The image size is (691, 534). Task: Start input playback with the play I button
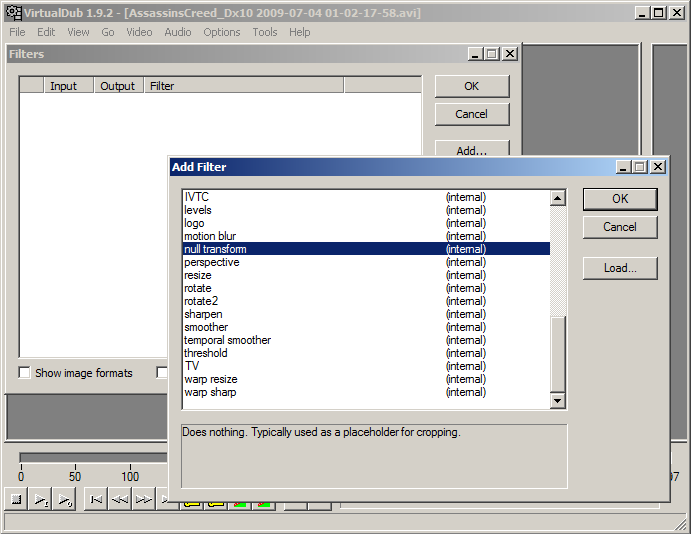[41, 499]
